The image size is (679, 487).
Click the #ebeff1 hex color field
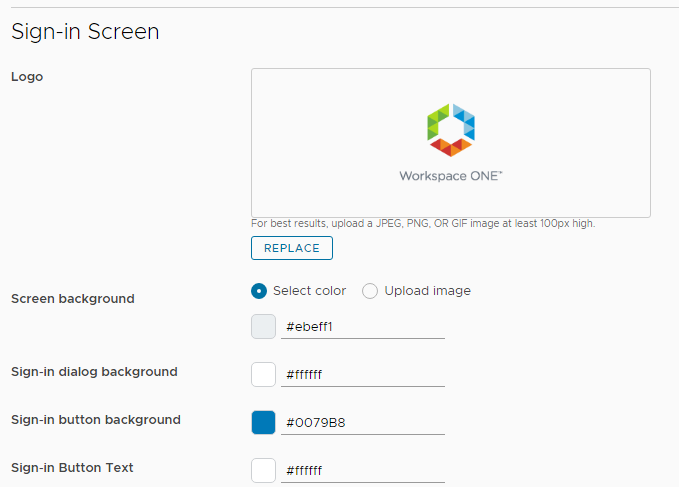click(x=363, y=327)
